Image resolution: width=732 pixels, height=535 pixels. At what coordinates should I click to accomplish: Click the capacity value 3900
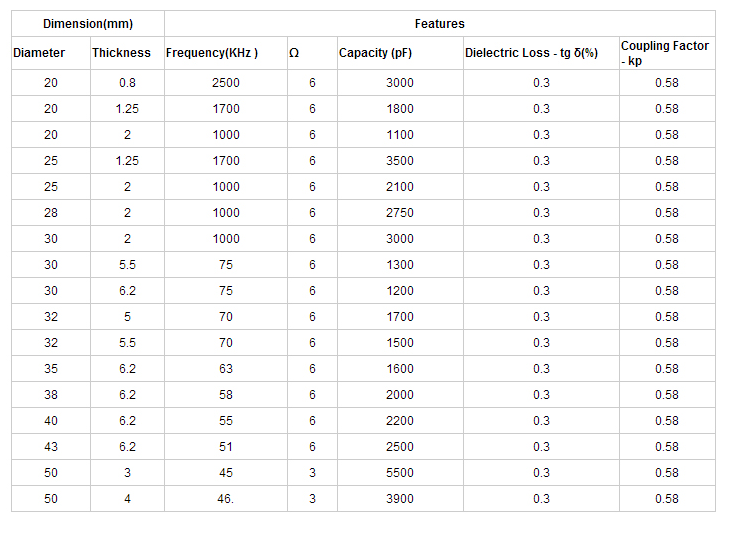pos(399,499)
